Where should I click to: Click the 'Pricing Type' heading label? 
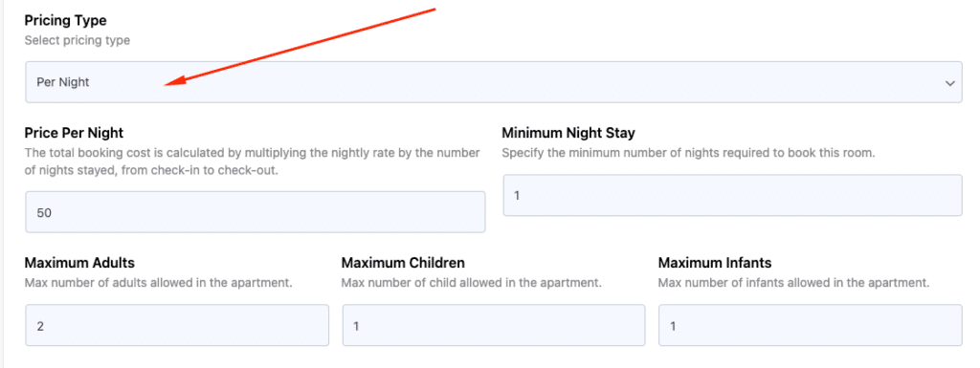pos(66,21)
